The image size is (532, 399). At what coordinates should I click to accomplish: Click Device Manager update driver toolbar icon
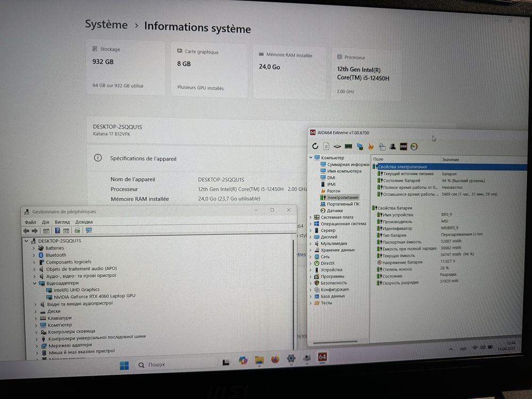click(x=77, y=231)
